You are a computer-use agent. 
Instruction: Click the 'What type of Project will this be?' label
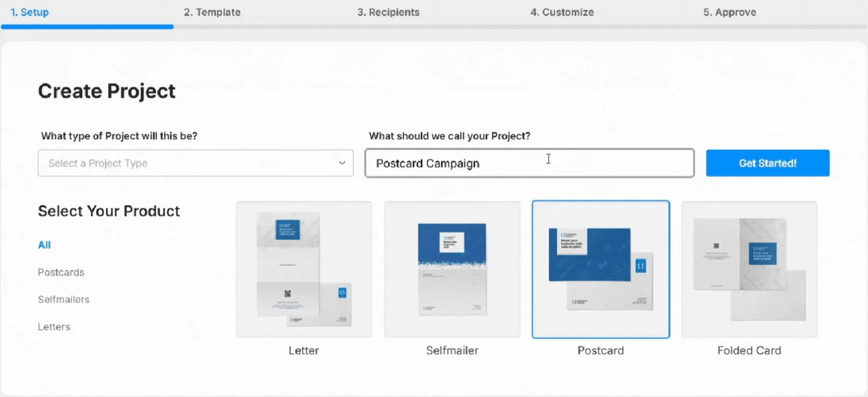click(119, 137)
